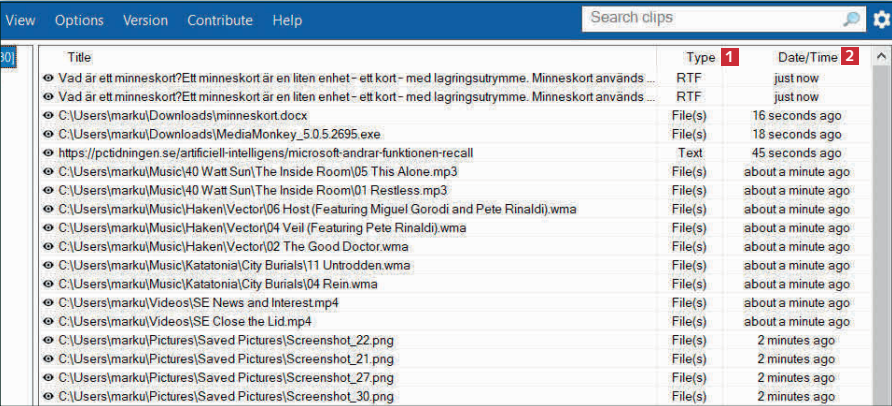Click eye icon beside minneskort.docx
The height and width of the screenshot is (406, 892).
(48, 115)
